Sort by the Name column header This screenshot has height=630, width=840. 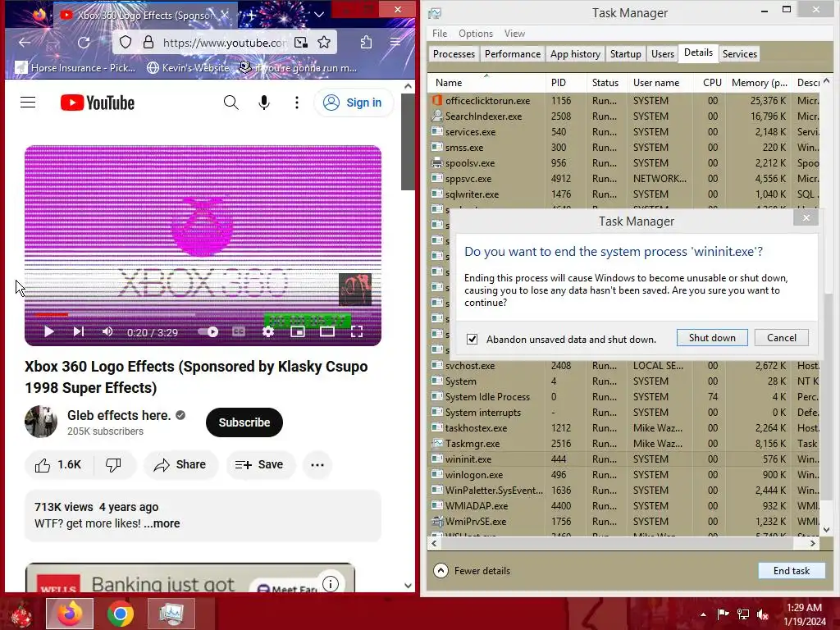(486, 83)
